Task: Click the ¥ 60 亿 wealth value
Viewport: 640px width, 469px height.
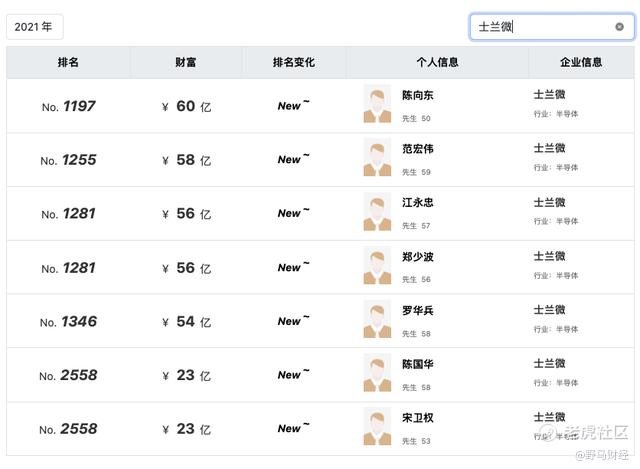Action: tap(186, 106)
